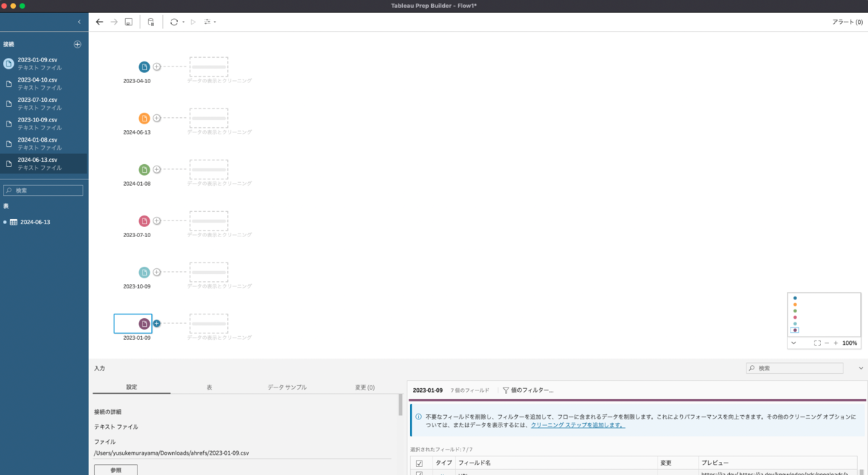
Task: Open the arrow beside the flow settings icon
Action: pos(215,22)
